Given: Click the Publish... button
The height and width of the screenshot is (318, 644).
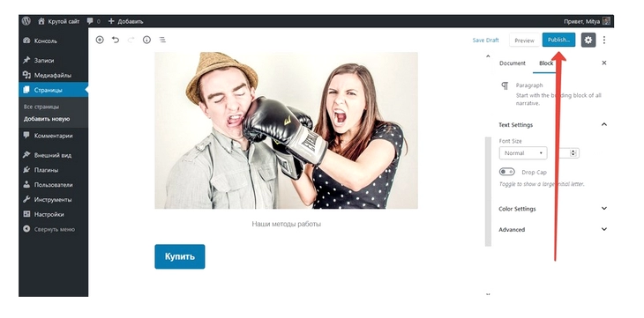Looking at the screenshot, I should point(558,40).
